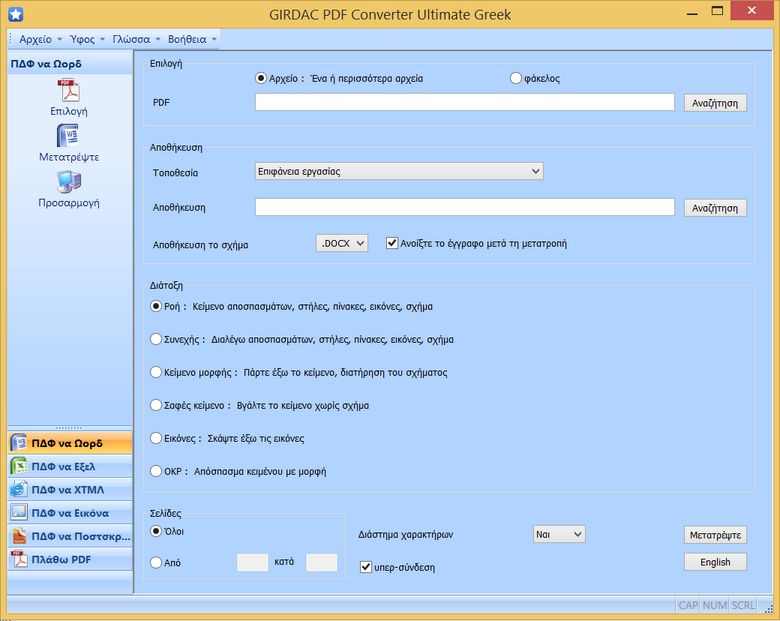
Task: Toggle Ανοίξτε το έγγραφο μετά τη μετατροπή checkbox
Action: tap(392, 243)
